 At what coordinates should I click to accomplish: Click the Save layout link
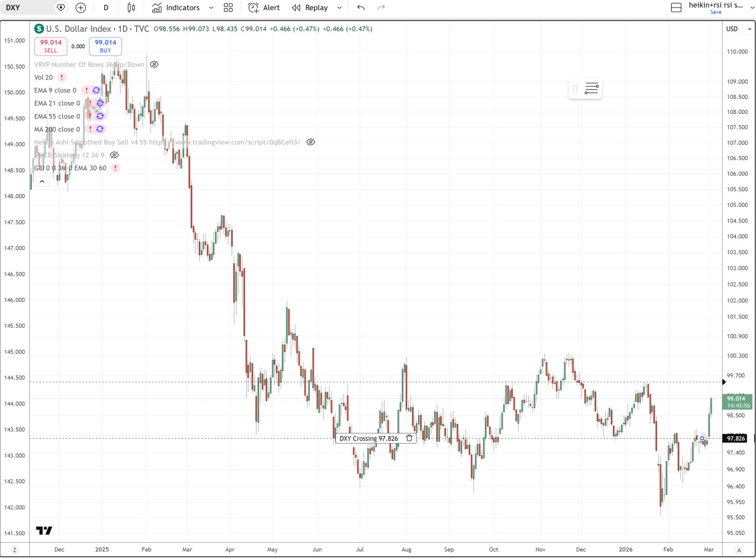(x=715, y=12)
